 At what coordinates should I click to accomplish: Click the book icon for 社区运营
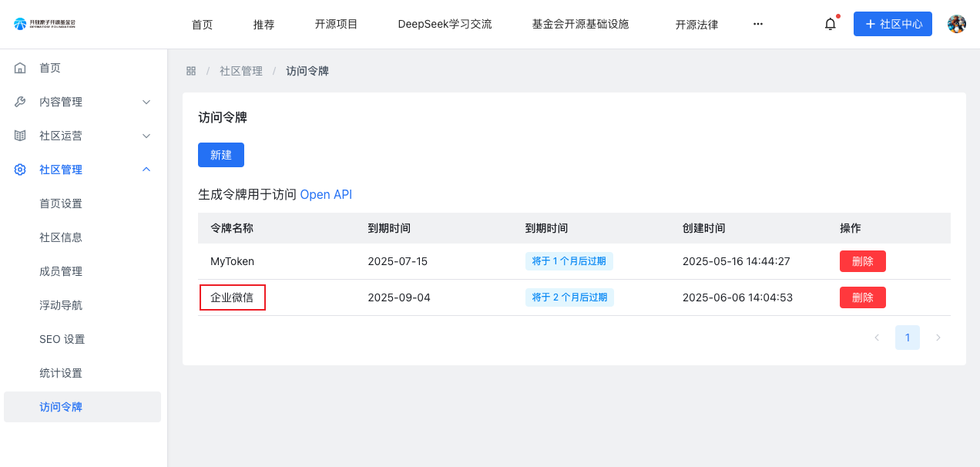pyautogui.click(x=21, y=136)
